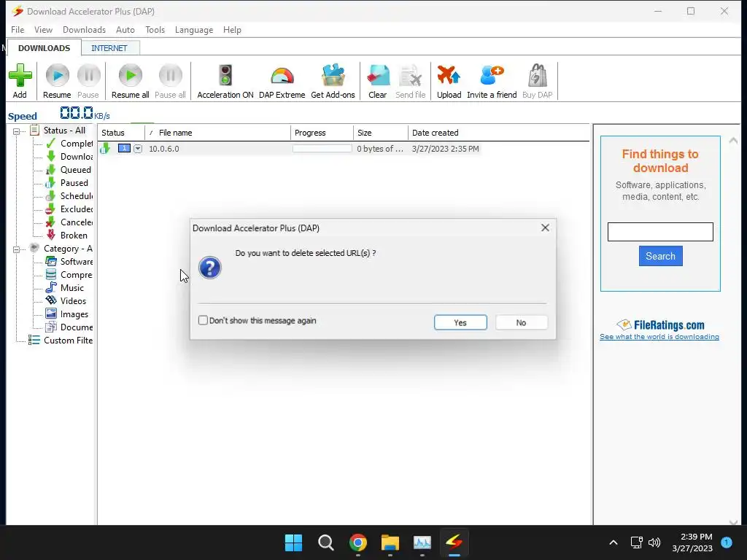Select Queued status filter

pos(69,169)
